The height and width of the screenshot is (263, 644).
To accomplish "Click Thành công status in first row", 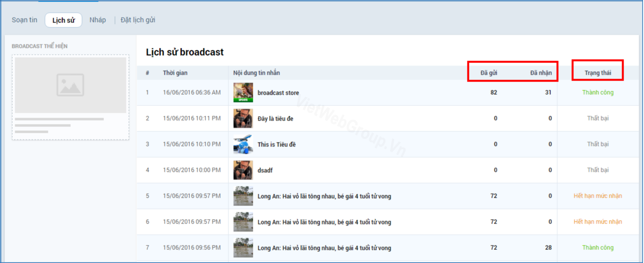I will click(x=598, y=92).
